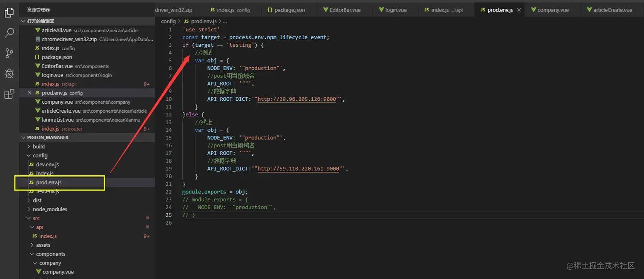Open index.js src\api in open editors

pyautogui.click(x=87, y=84)
